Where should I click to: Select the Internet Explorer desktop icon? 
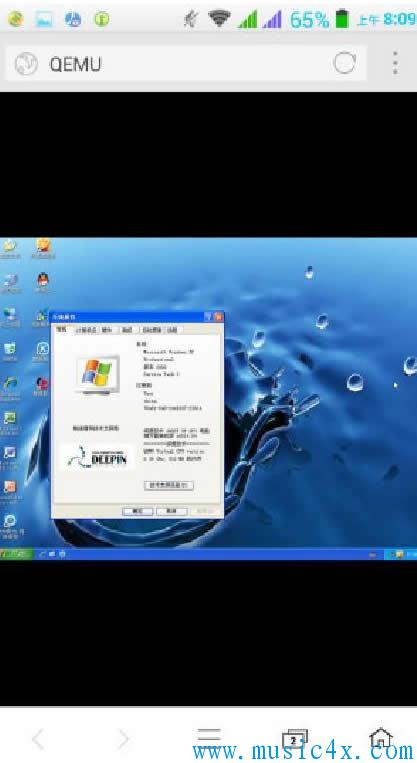tap(10, 387)
